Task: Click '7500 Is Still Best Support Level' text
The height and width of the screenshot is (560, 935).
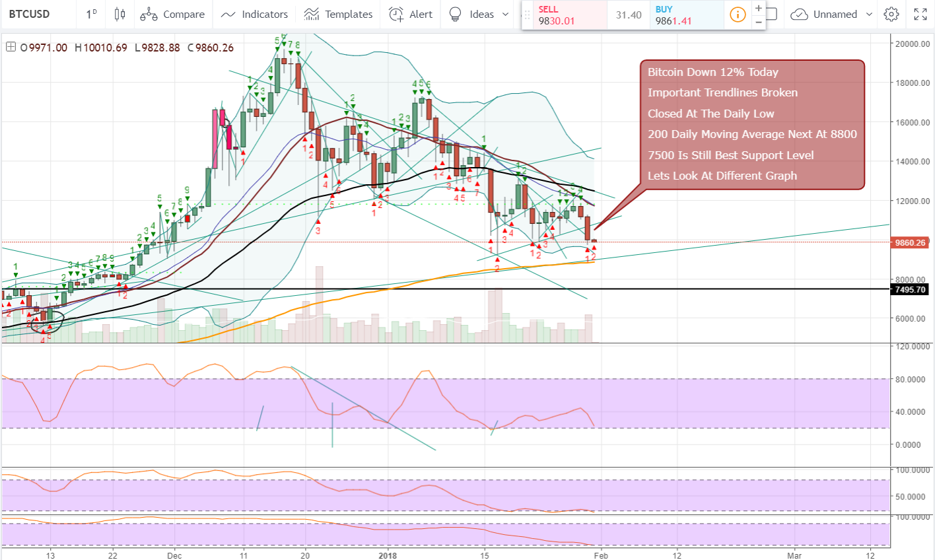Action: (731, 155)
